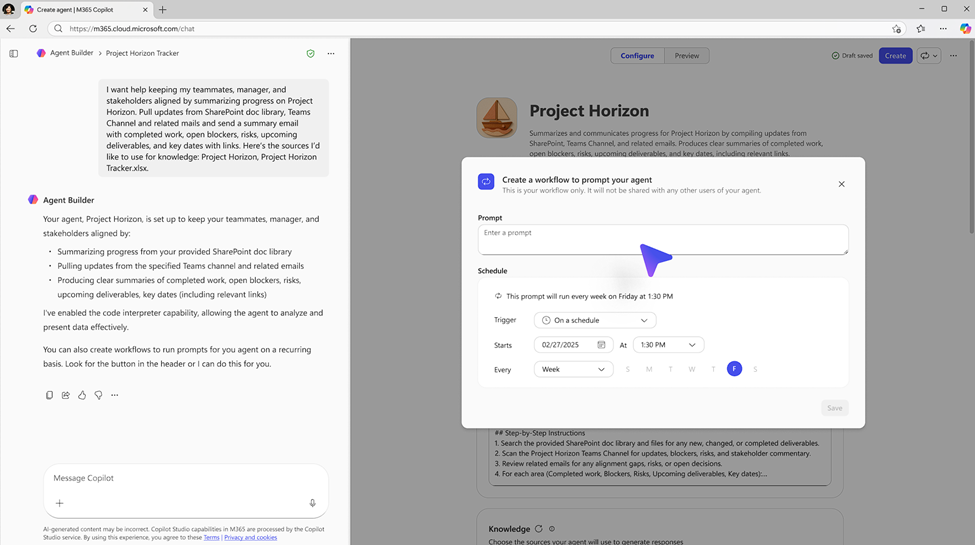The width and height of the screenshot is (975, 545).
Task: Open Project Horizon Tracker breadcrumb
Action: tap(142, 54)
